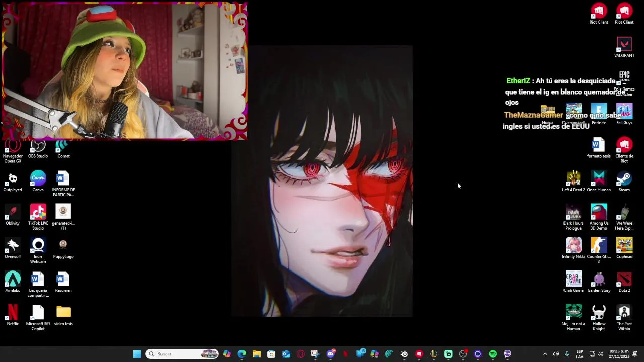The height and width of the screenshot is (362, 644).
Task: Launch the Once Human shortcut
Action: 598,182
